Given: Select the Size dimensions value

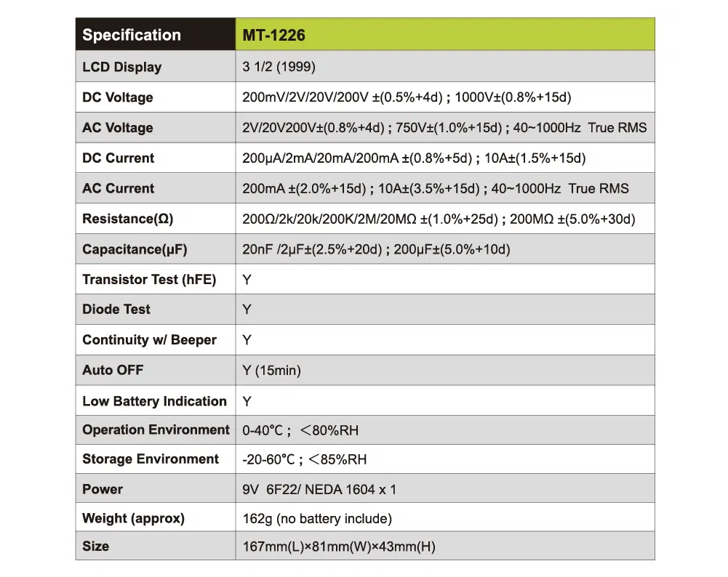Looking at the screenshot, I should (338, 546).
